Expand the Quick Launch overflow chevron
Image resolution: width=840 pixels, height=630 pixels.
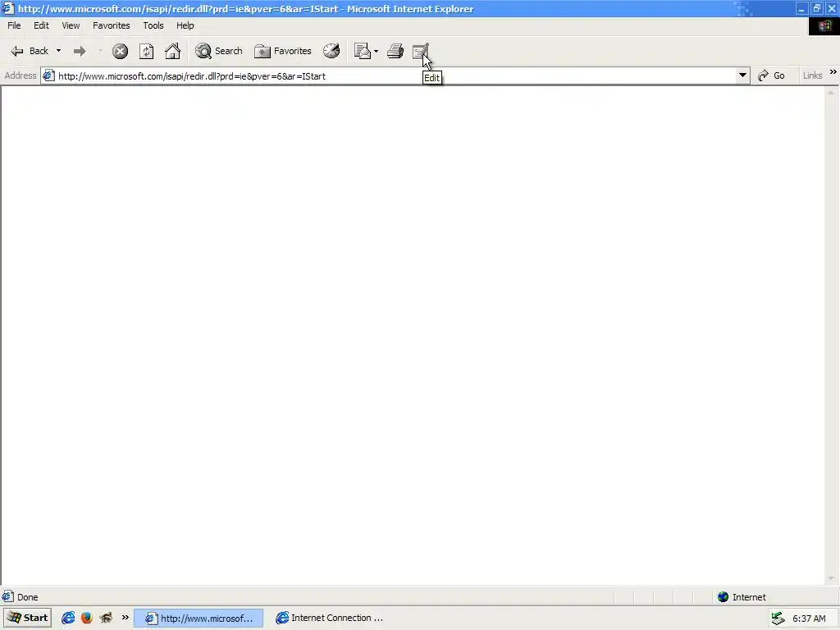point(126,617)
